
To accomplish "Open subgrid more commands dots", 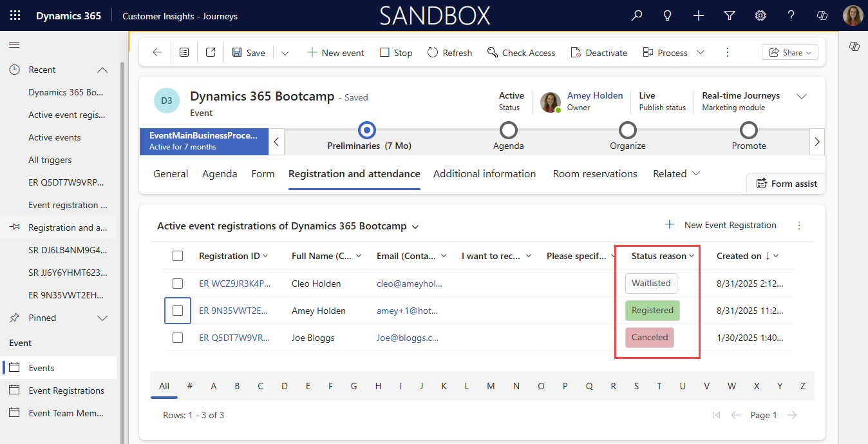I will click(799, 226).
